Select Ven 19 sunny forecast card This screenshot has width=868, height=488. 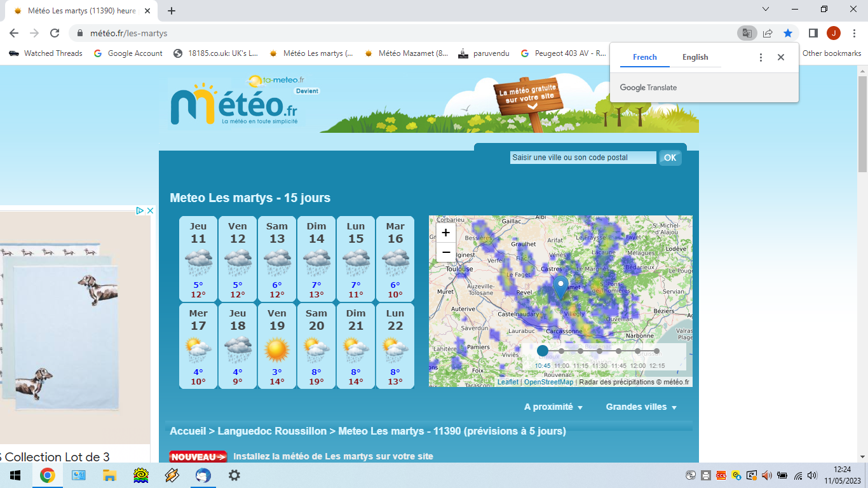pyautogui.click(x=277, y=346)
